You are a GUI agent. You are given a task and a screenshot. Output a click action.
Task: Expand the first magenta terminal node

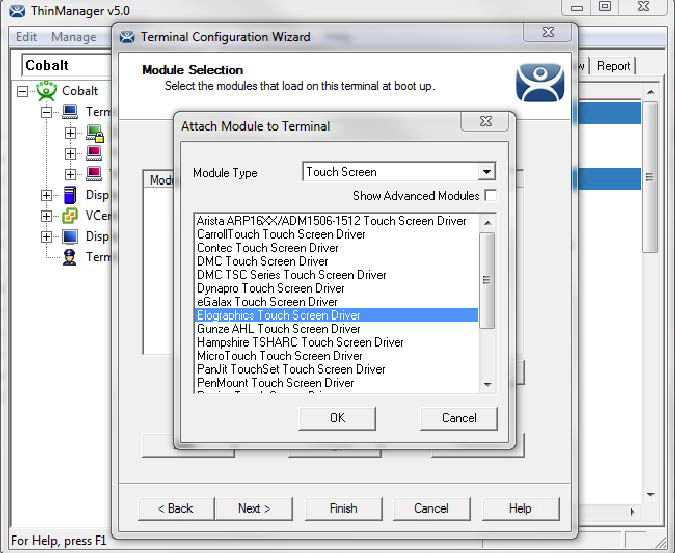(x=71, y=154)
